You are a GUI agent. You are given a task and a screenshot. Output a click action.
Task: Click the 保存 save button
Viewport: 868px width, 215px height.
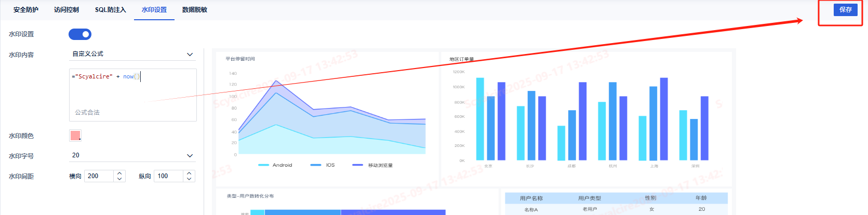pyautogui.click(x=845, y=10)
